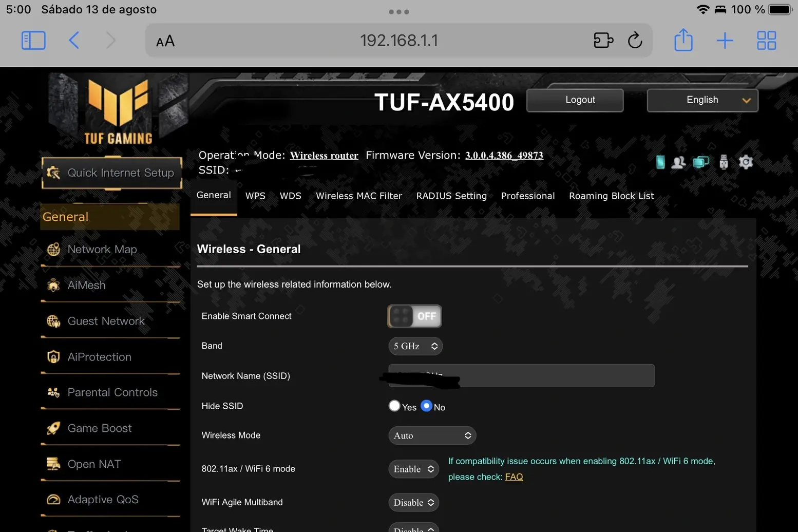This screenshot has width=798, height=532.
Task: Open the FAQ link for WiFi 6
Action: point(514,477)
